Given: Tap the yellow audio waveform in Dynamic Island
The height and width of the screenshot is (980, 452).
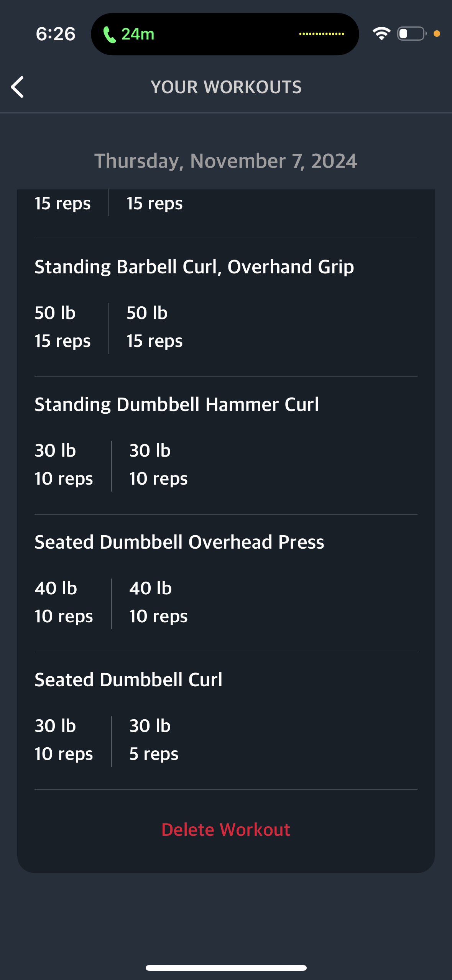Looking at the screenshot, I should pos(322,34).
